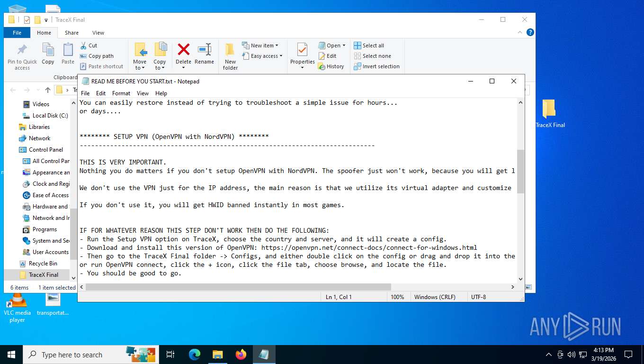The height and width of the screenshot is (364, 644).
Task: Click History in Open group
Action: pyautogui.click(x=331, y=66)
